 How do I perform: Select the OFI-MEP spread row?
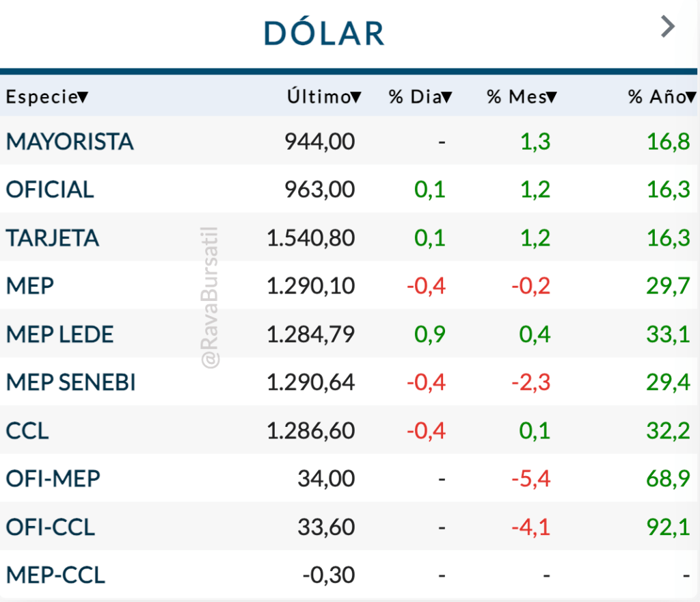point(53,479)
